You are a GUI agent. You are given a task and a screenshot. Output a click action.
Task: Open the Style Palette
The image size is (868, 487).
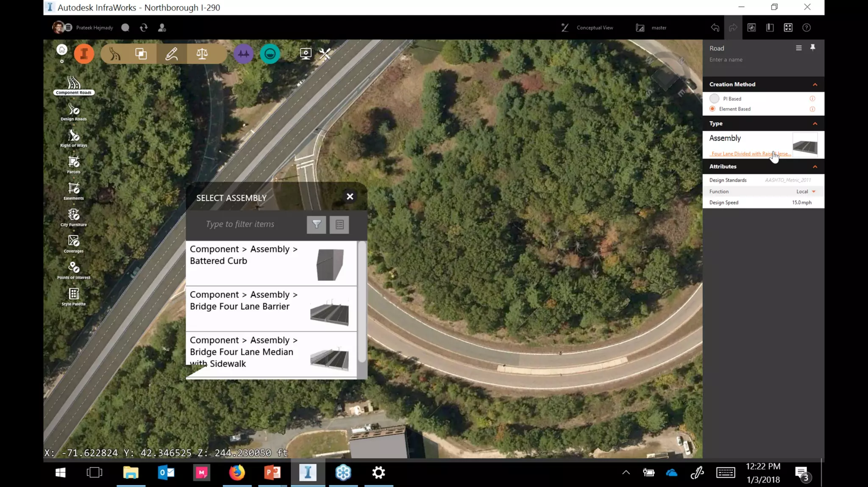(74, 297)
